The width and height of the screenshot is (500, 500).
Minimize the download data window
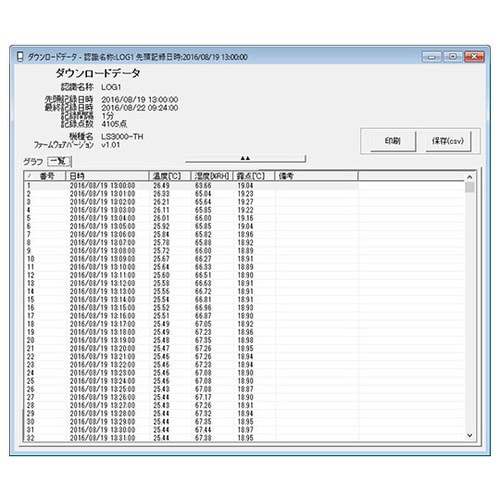[x=431, y=57]
